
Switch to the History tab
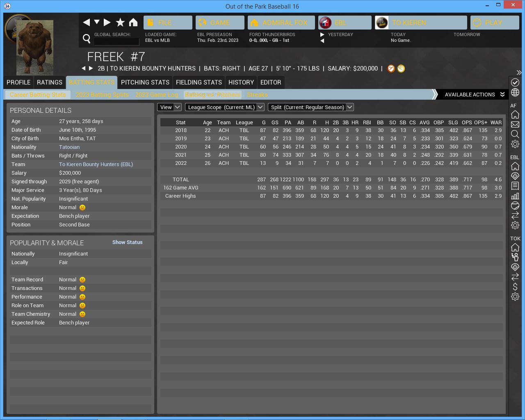pyautogui.click(x=241, y=82)
